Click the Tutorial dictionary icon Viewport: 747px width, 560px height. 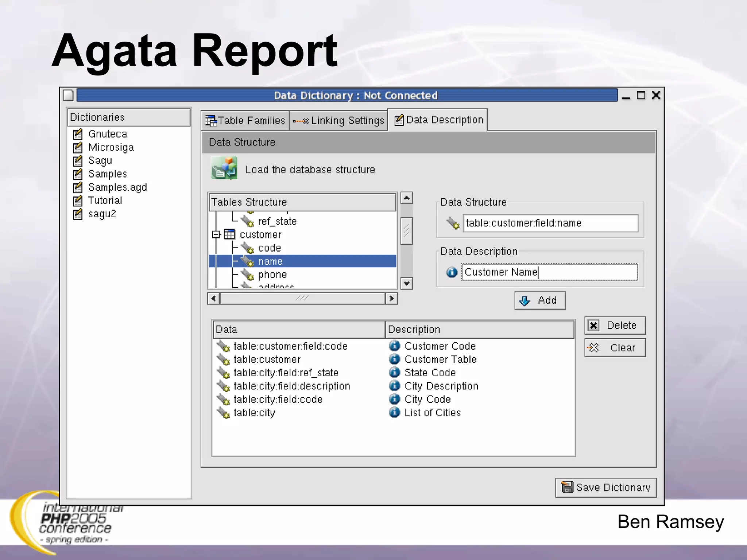pyautogui.click(x=78, y=201)
